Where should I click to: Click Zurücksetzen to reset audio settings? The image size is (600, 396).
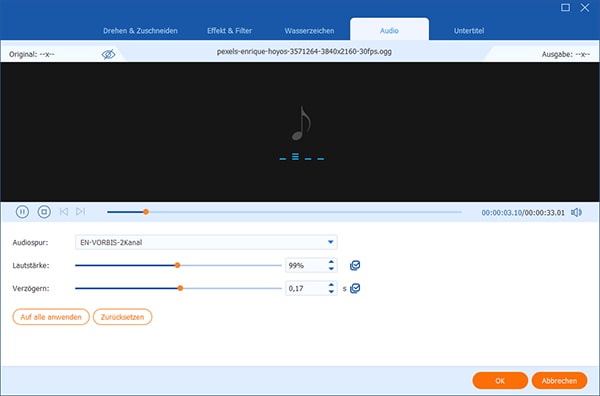(122, 317)
